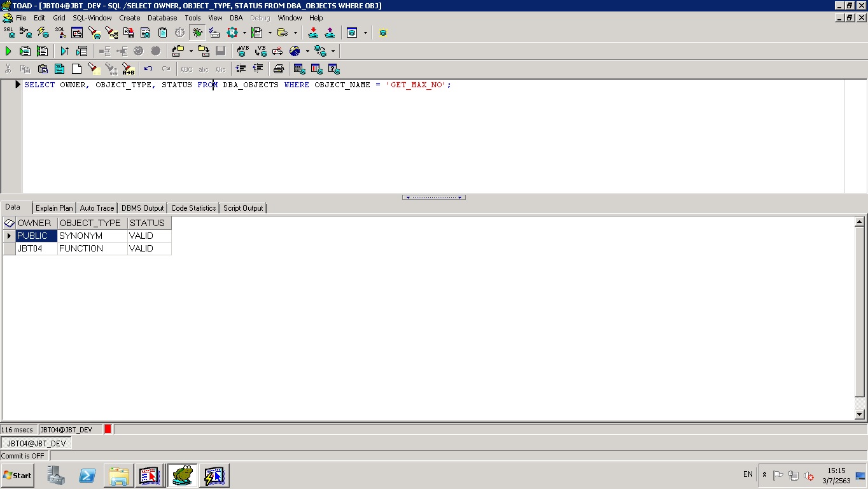Select the FUNCTION cell in the results grid

[x=92, y=249]
